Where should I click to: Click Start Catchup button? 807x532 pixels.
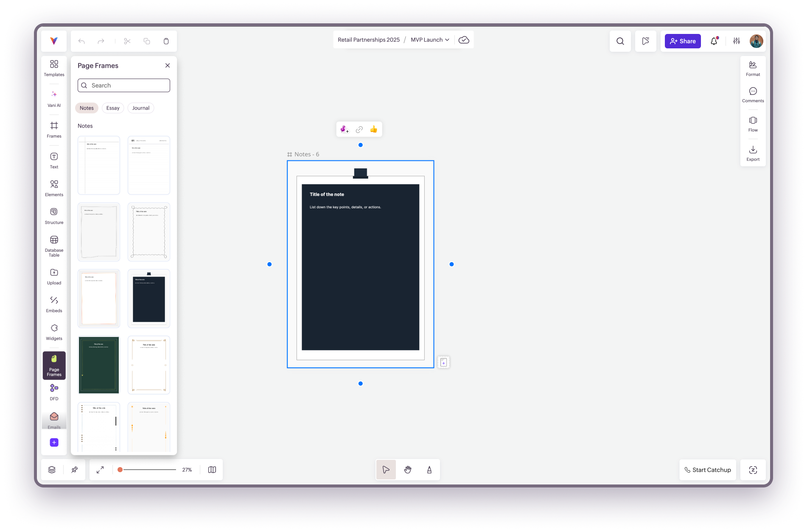[707, 470]
